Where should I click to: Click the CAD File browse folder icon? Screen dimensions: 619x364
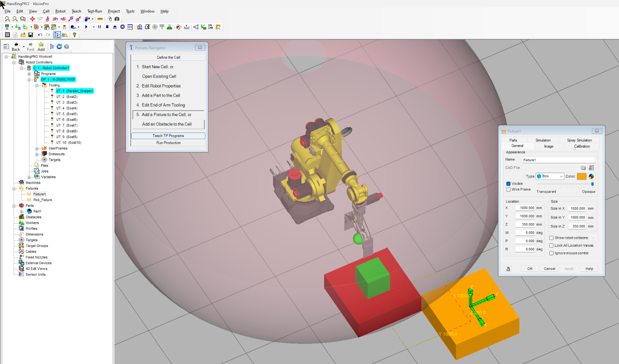click(x=583, y=167)
